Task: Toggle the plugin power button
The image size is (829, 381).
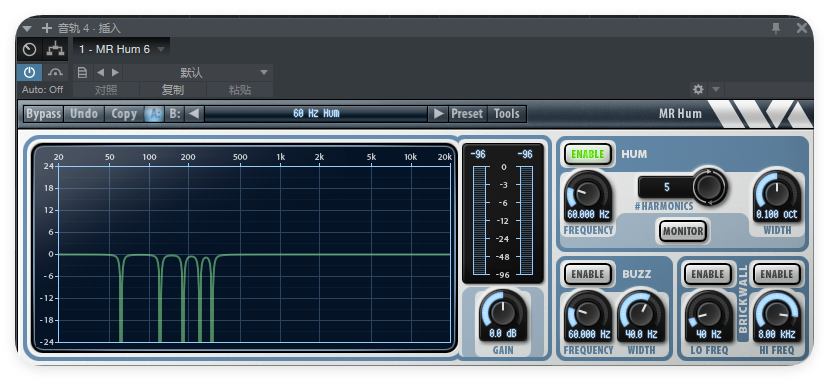Action: [30, 72]
